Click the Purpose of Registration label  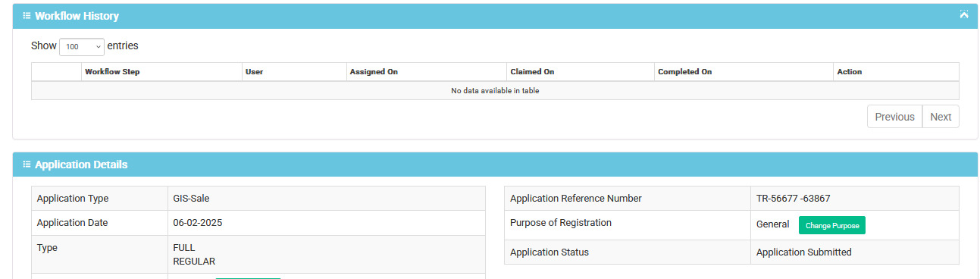click(x=561, y=223)
